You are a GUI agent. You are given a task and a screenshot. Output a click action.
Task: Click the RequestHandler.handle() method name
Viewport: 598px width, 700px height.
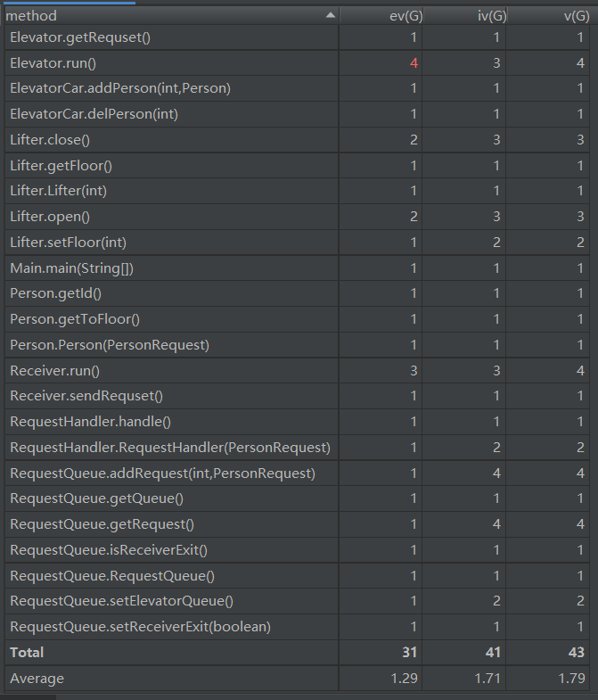(x=90, y=421)
